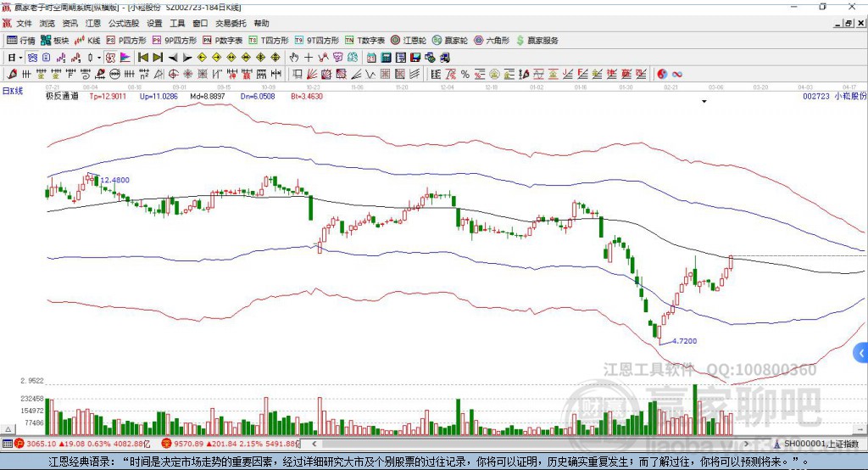Click the 3065.10 Shanghai index value
Viewport: 868px width, 470px height.
[41, 444]
